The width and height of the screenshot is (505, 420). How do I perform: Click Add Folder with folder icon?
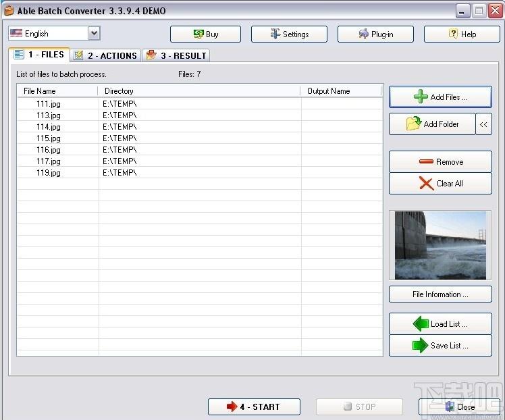point(432,124)
